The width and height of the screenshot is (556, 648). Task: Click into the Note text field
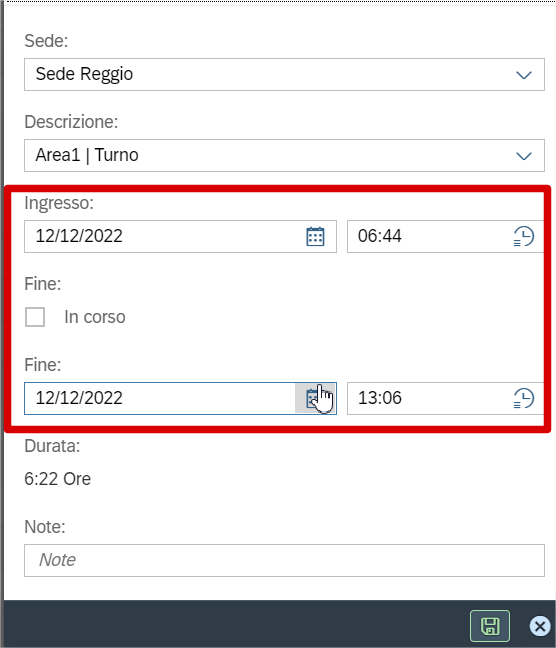284,560
